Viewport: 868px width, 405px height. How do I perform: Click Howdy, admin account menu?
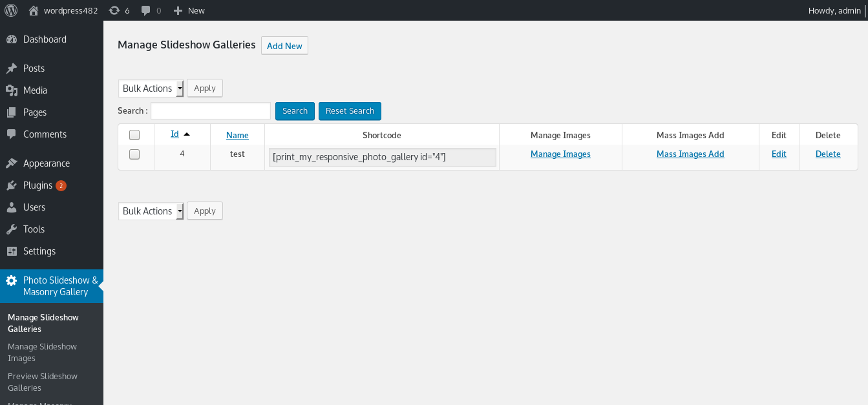[834, 10]
